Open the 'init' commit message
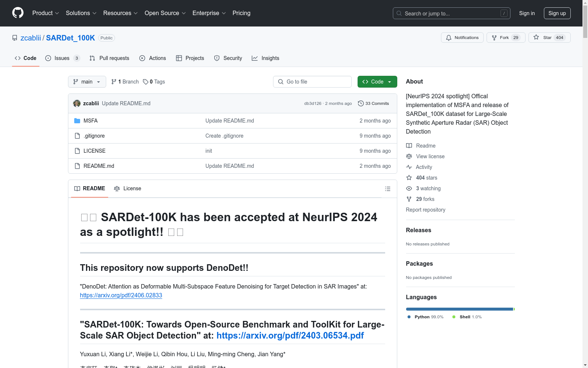Viewport: 588px width, 368px height. click(x=209, y=151)
